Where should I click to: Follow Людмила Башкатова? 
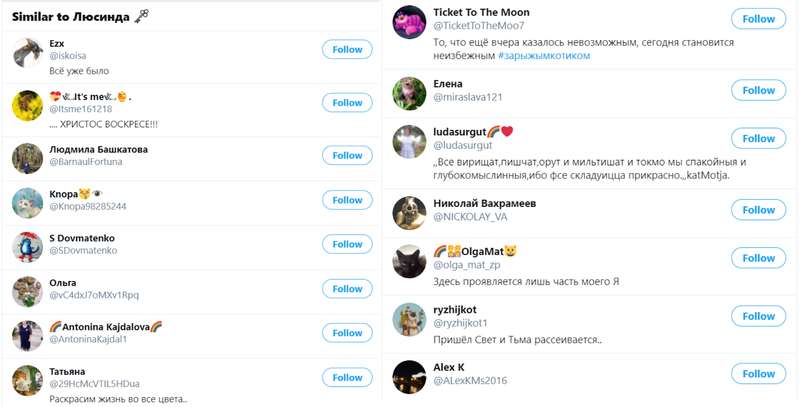(x=347, y=156)
